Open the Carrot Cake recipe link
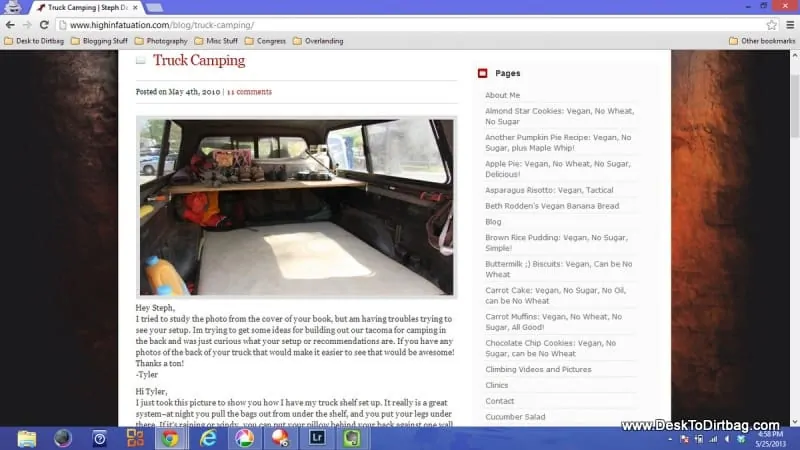The image size is (800, 450). (x=556, y=295)
